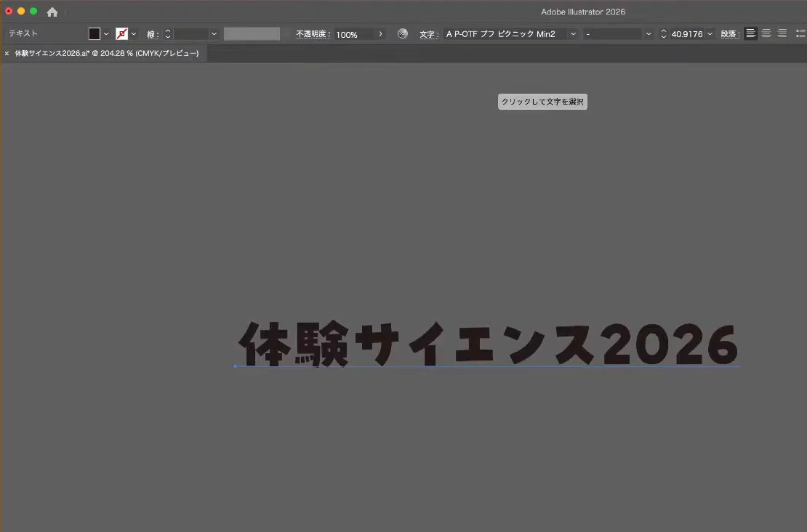Image resolution: width=807 pixels, height=532 pixels.
Task: Click the stroke weight input field
Action: click(191, 34)
